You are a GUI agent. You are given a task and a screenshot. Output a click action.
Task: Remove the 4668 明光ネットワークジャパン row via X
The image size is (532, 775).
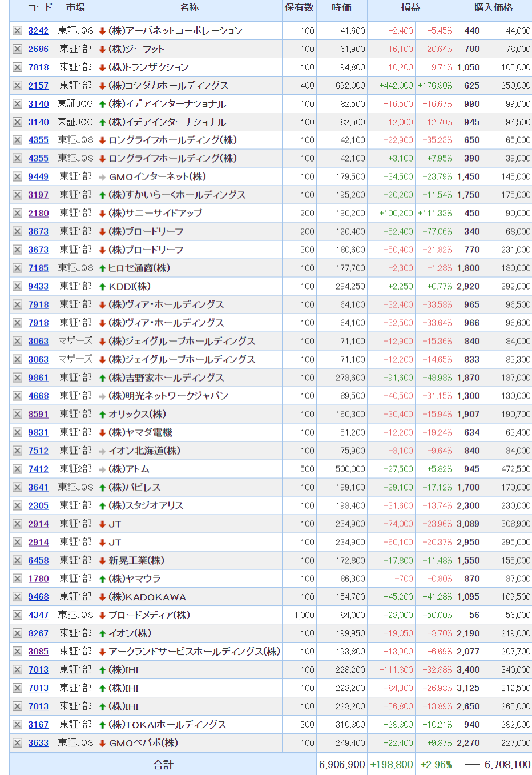click(17, 396)
